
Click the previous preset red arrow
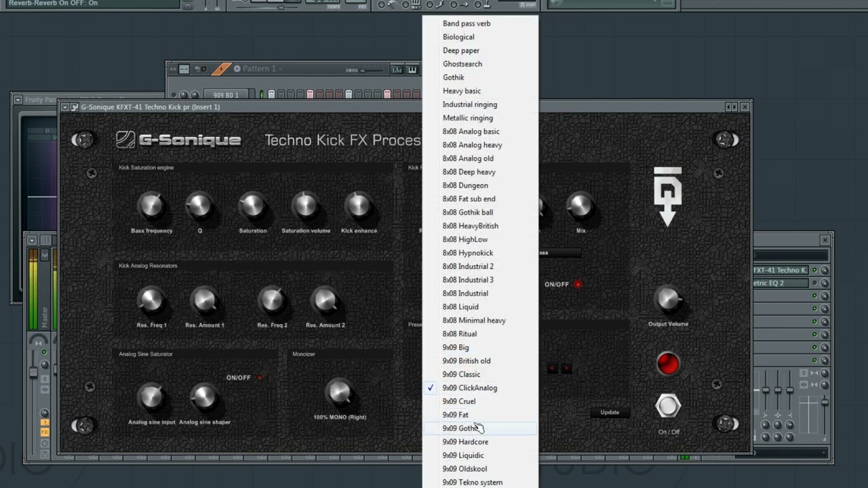(552, 369)
